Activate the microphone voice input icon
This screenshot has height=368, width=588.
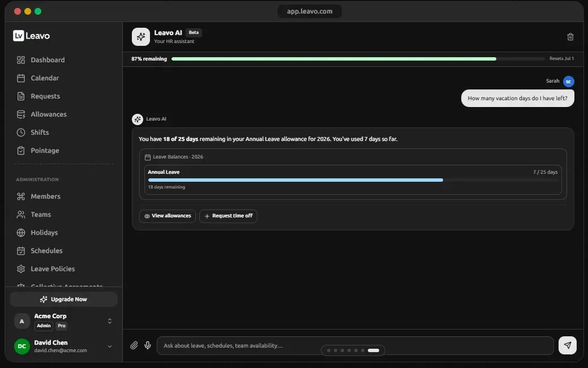[x=148, y=345]
